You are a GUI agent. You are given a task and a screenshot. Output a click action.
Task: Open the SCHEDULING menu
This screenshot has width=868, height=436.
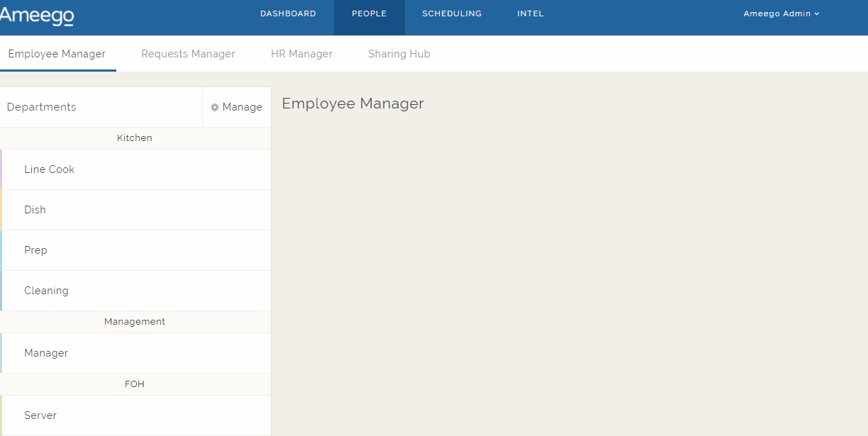(452, 13)
